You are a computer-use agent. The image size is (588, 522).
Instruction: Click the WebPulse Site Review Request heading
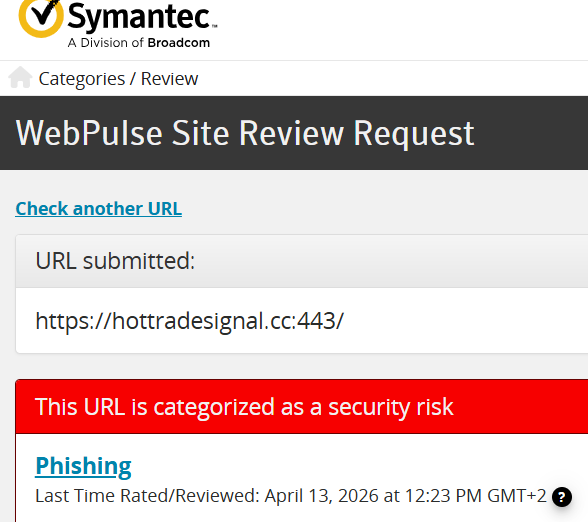(x=245, y=133)
